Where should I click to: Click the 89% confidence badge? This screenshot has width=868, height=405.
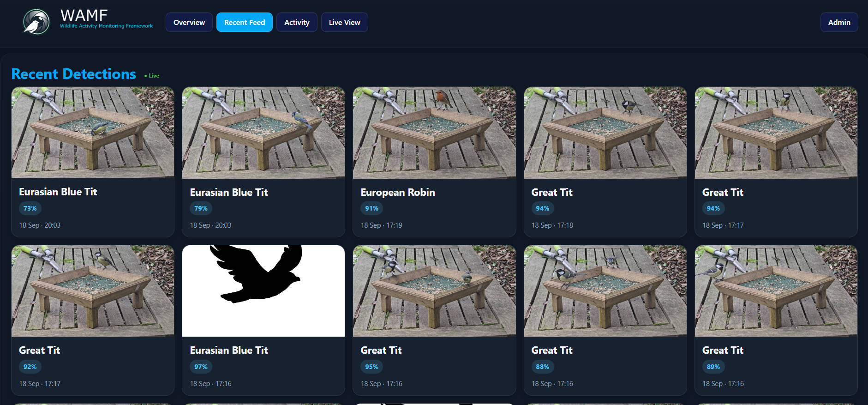pyautogui.click(x=713, y=367)
